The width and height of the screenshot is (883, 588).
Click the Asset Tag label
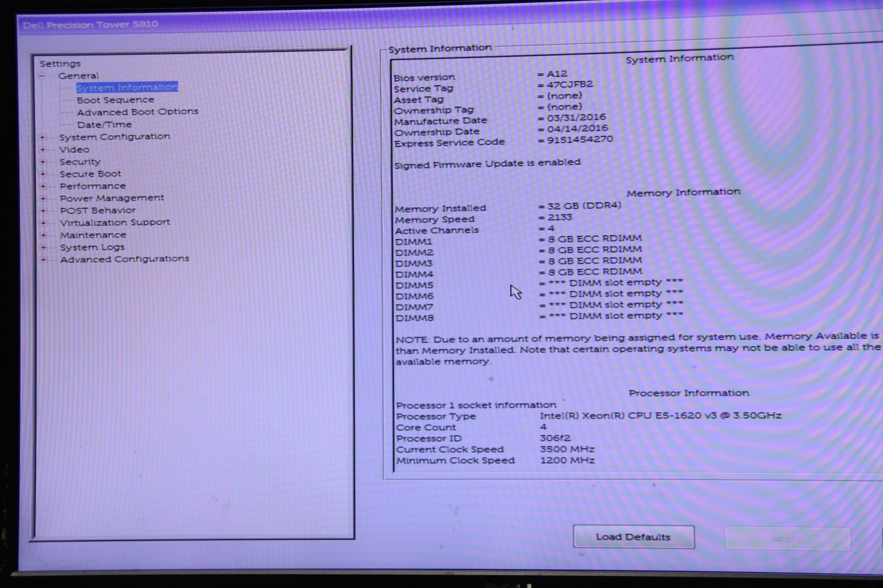[x=419, y=100]
